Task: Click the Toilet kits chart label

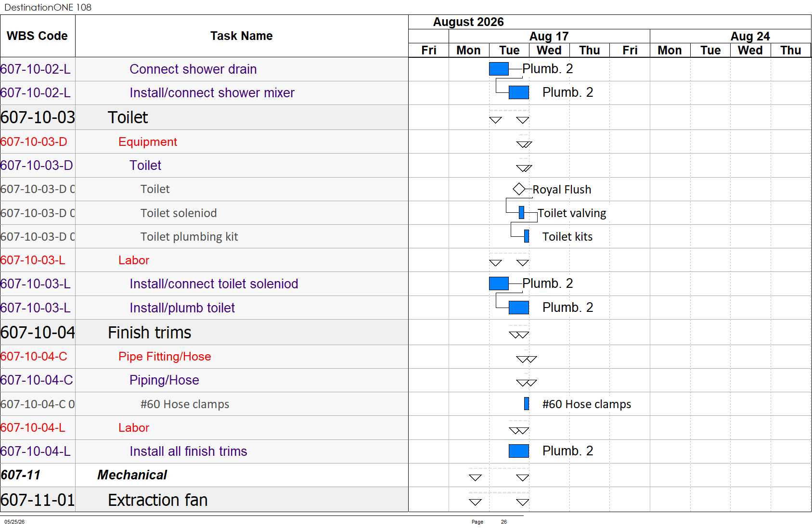Action: click(x=567, y=237)
